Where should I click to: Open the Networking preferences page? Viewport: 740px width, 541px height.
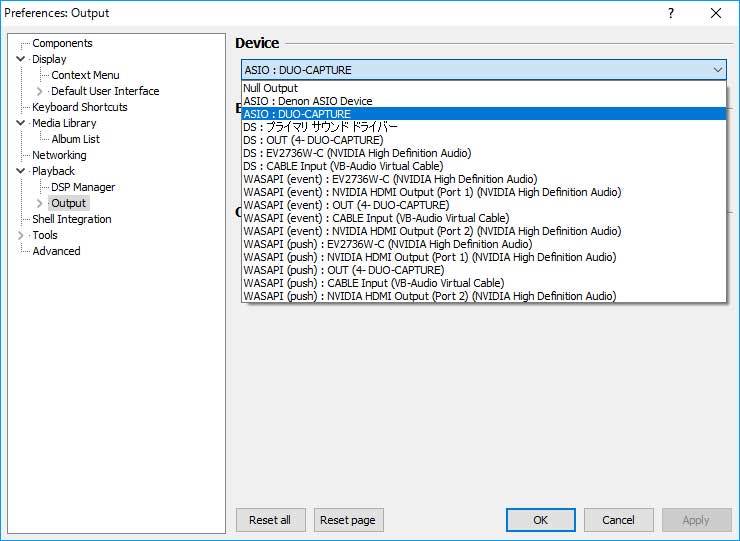(59, 155)
